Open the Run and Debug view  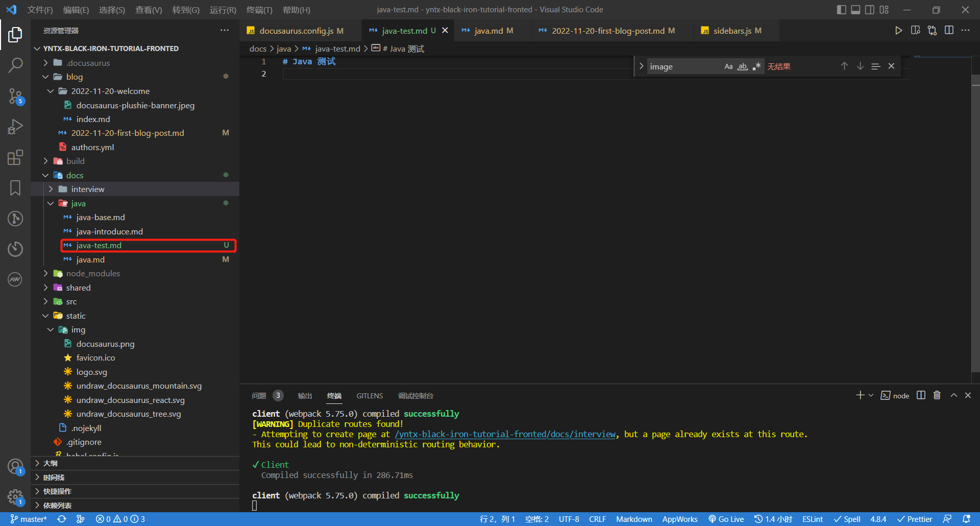(15, 127)
